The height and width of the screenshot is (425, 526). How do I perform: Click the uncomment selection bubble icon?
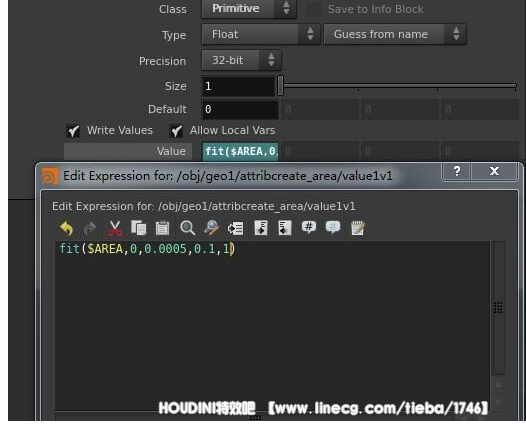click(x=333, y=228)
